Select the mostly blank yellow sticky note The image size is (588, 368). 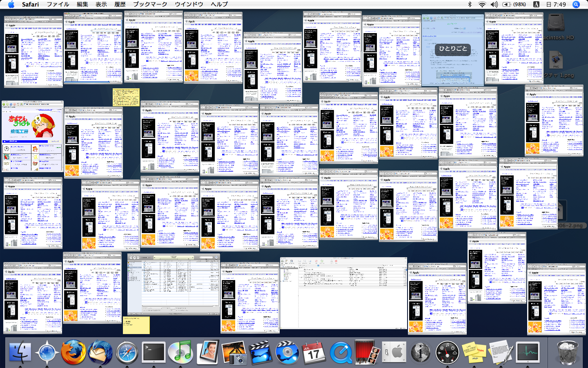(136, 325)
